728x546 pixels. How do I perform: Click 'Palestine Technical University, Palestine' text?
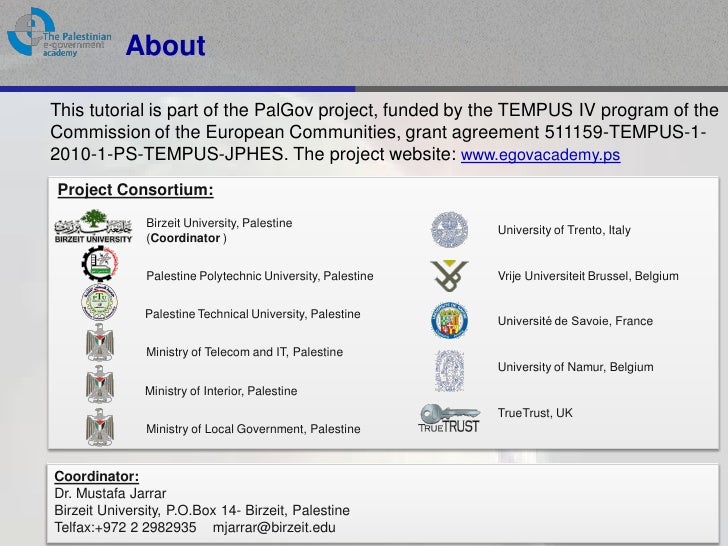tap(253, 314)
